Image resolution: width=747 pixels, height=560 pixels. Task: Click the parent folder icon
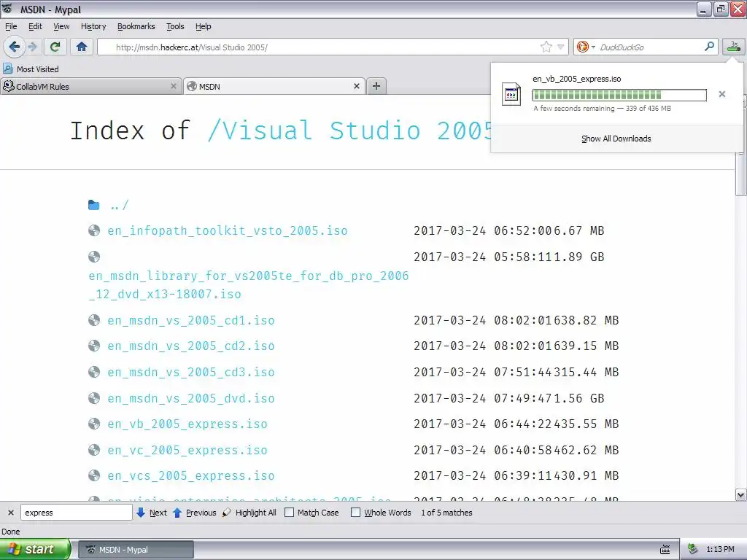click(94, 205)
